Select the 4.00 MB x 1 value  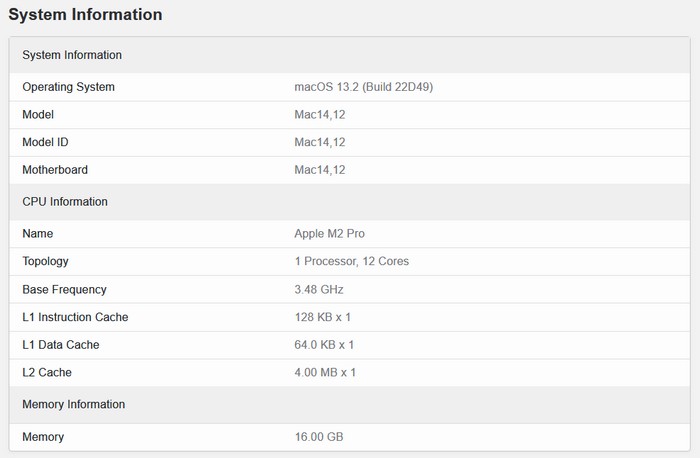[x=325, y=373]
